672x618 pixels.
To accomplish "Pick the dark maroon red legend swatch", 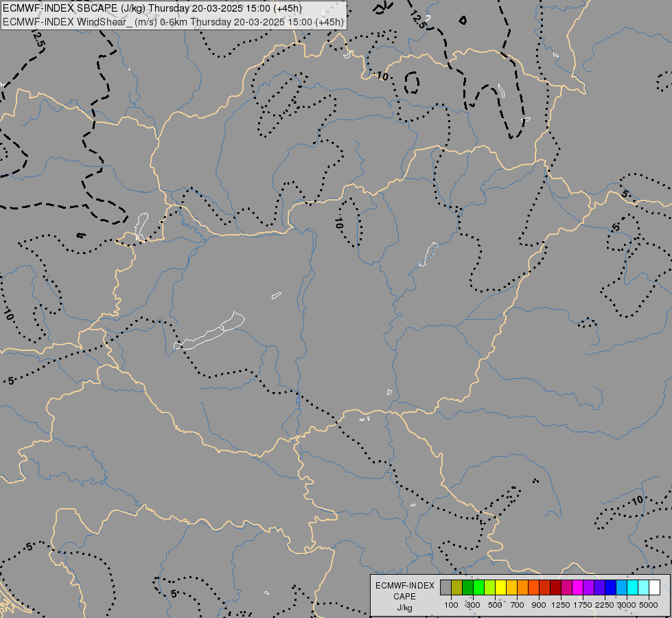I will tap(555, 587).
